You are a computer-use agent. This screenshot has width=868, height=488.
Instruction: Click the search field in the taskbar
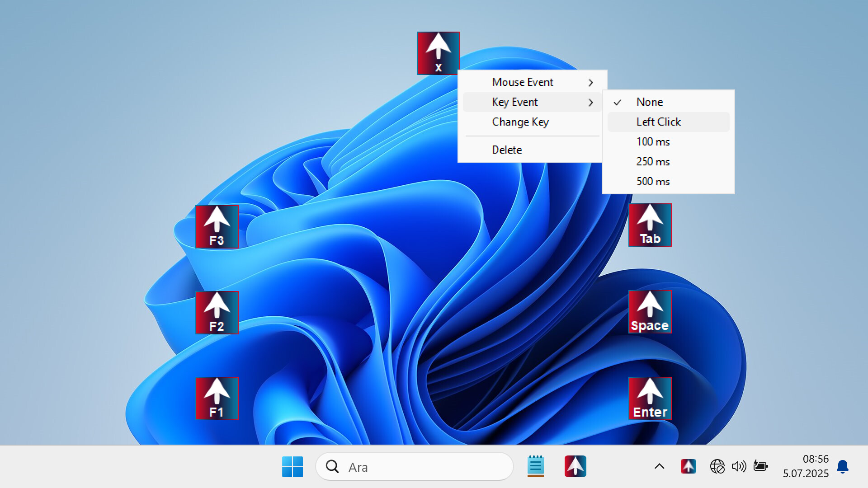click(x=414, y=466)
